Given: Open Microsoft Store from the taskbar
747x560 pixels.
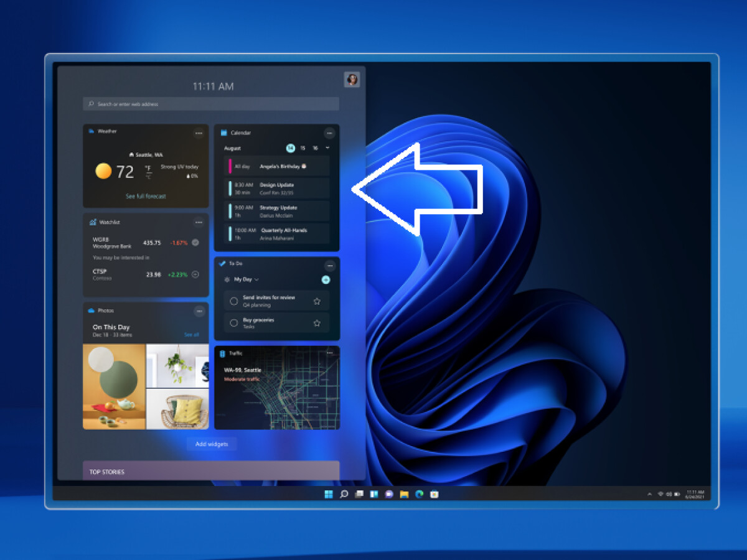Looking at the screenshot, I should [435, 494].
